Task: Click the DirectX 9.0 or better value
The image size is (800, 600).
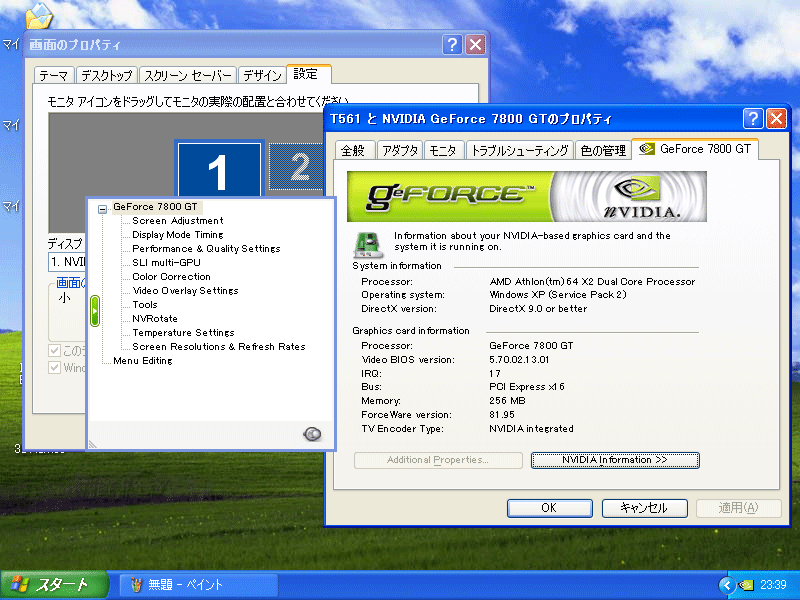Action: click(x=538, y=309)
